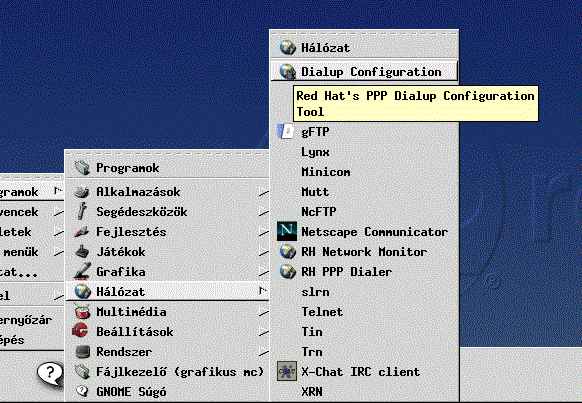This screenshot has height=403, width=582.
Task: Open the Beállítások menu label
Action: (134, 332)
